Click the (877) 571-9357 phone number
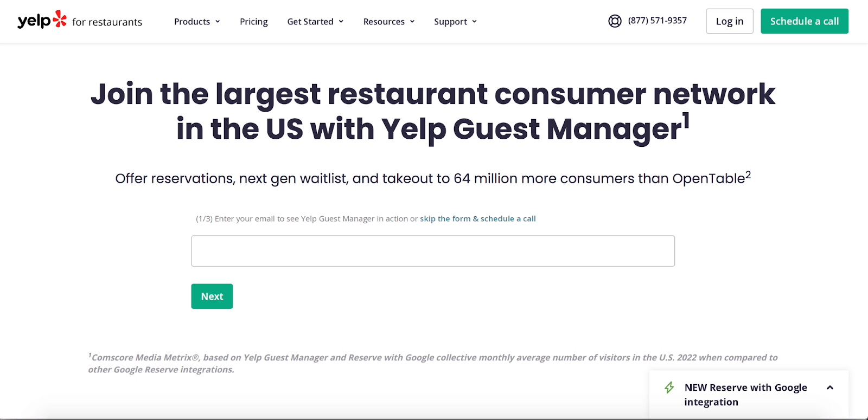This screenshot has height=420, width=868. (657, 21)
